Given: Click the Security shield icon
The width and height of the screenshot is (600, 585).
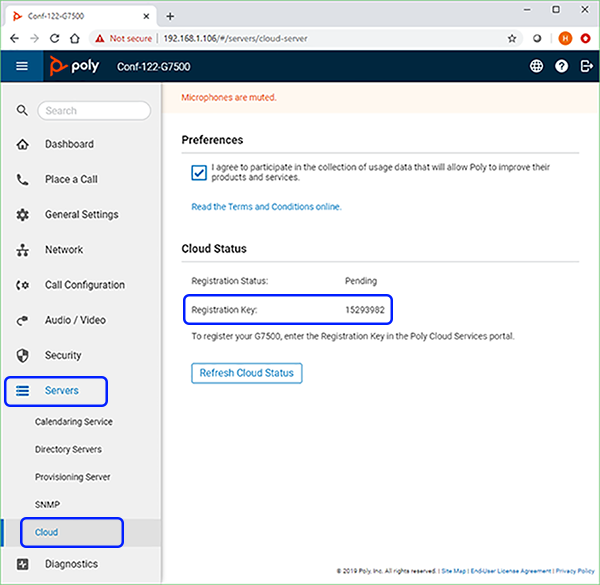Looking at the screenshot, I should 23,355.
